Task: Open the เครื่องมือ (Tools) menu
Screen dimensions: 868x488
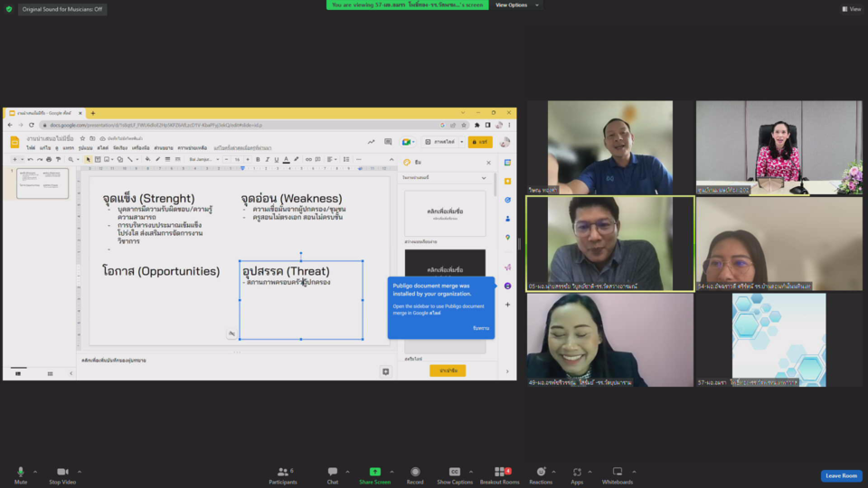Action: point(141,148)
